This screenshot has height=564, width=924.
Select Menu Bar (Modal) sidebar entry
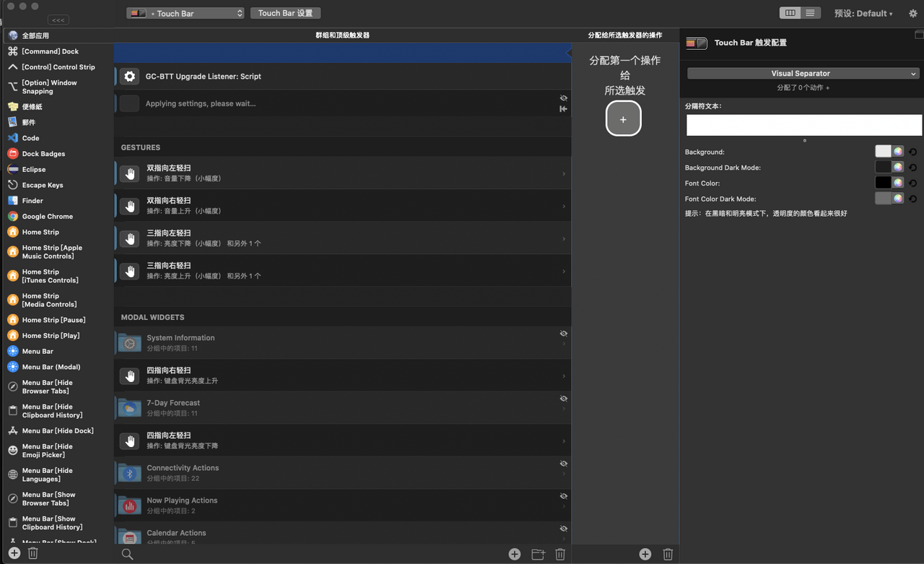click(51, 367)
